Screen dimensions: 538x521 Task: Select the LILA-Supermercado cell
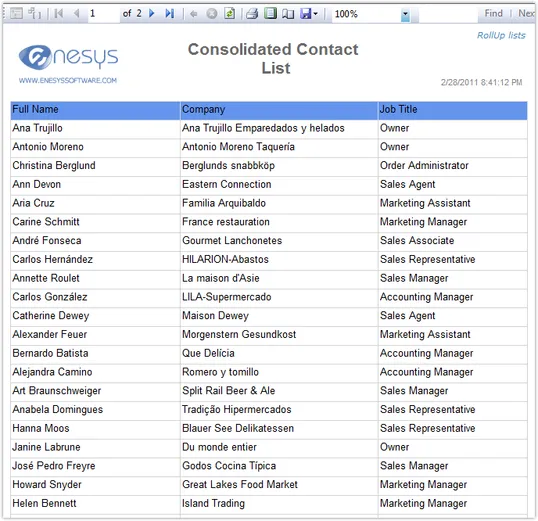tap(279, 298)
